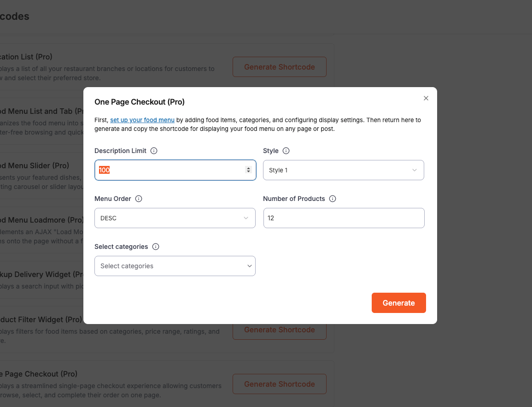The height and width of the screenshot is (407, 532).
Task: View the Description Limit info tooltip icon
Action: tap(153, 151)
